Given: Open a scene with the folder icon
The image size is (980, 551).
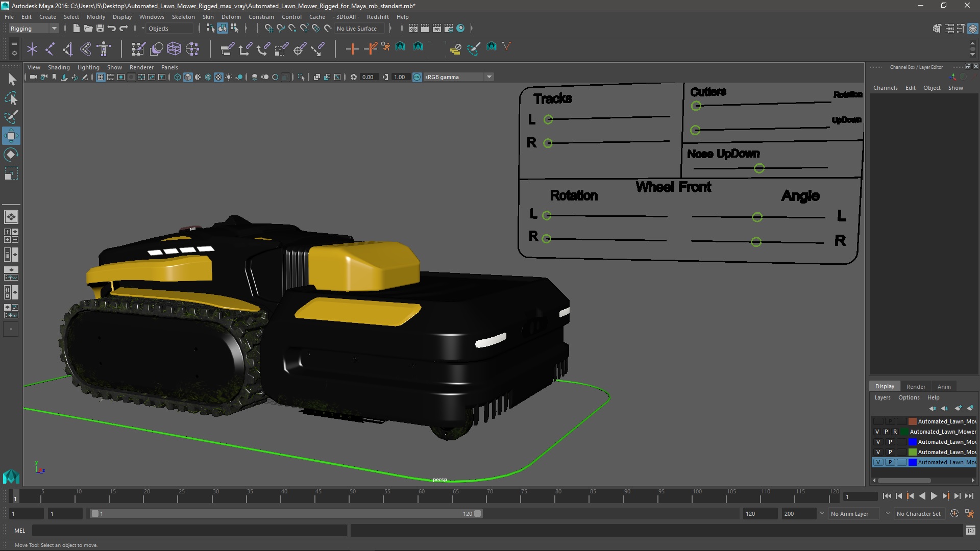Looking at the screenshot, I should pos(88,29).
